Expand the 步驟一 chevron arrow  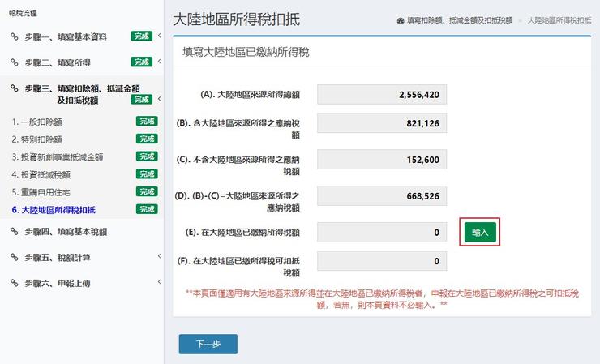coord(160,36)
